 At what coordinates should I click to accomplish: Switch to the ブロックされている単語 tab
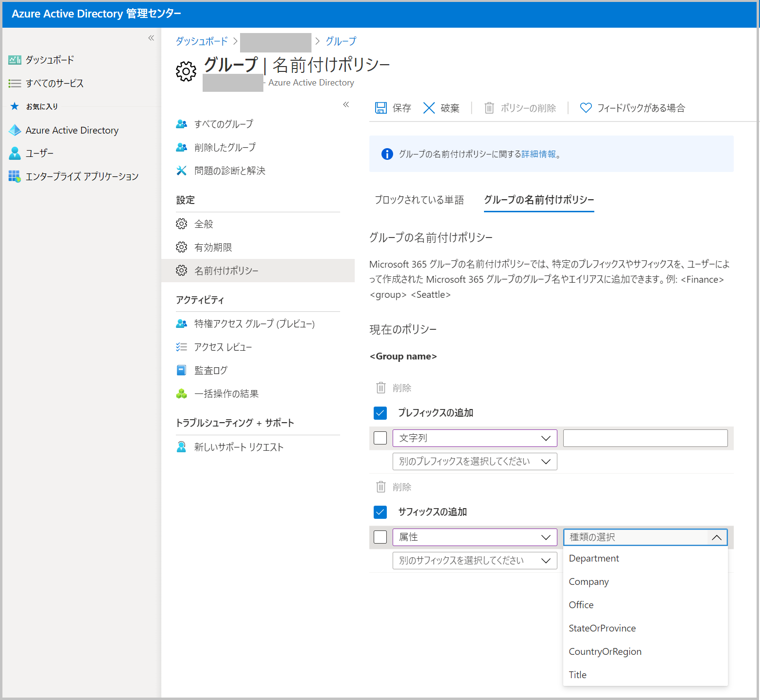point(419,200)
